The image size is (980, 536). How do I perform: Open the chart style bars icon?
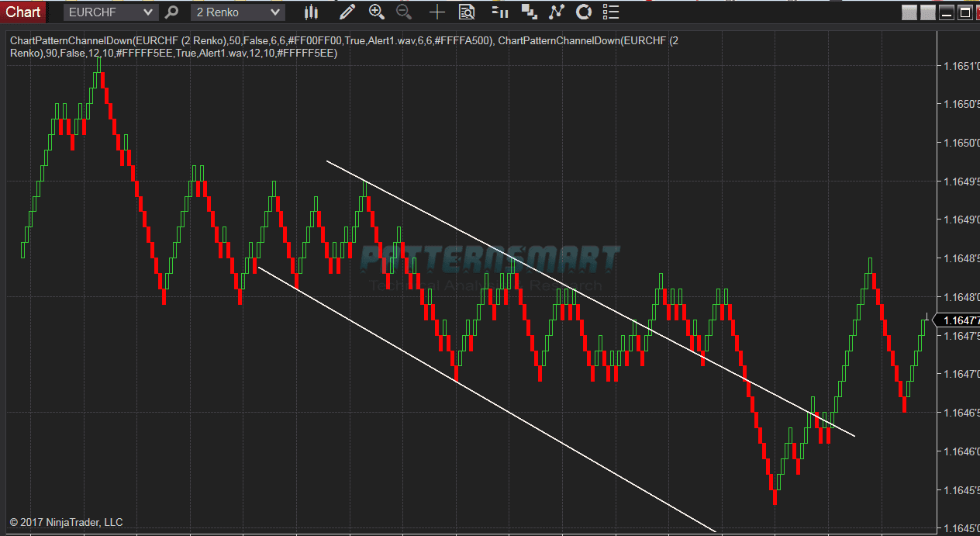click(x=311, y=12)
